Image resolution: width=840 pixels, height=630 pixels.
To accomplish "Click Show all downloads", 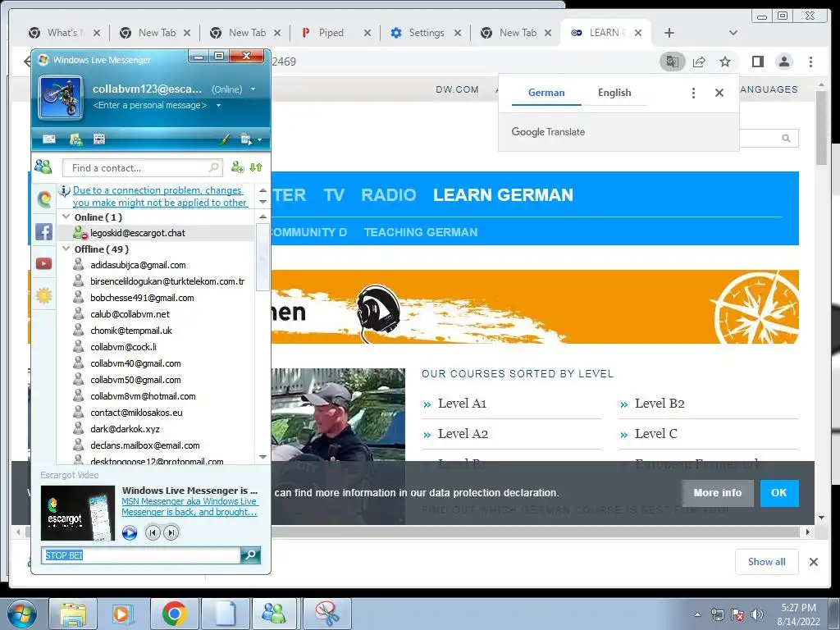I will click(x=767, y=561).
